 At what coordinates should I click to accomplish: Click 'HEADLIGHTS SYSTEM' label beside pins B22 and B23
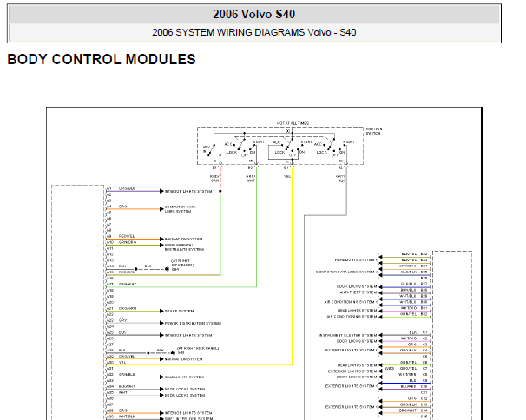coord(354,260)
